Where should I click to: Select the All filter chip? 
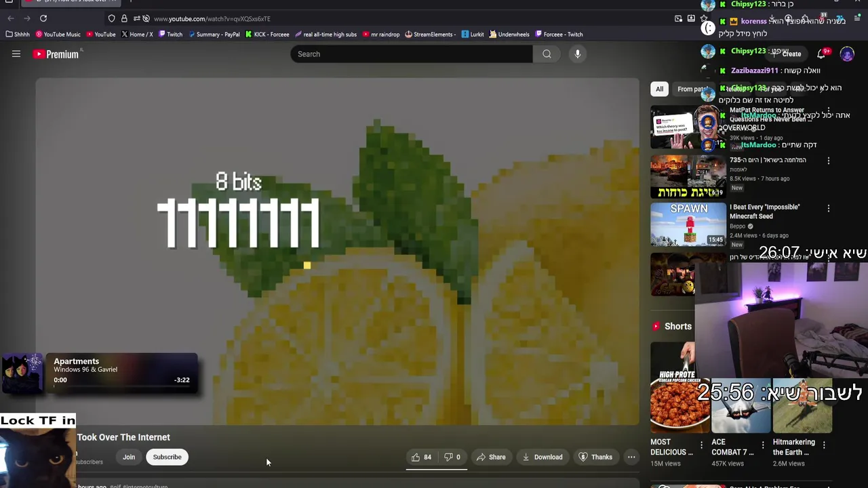point(659,89)
